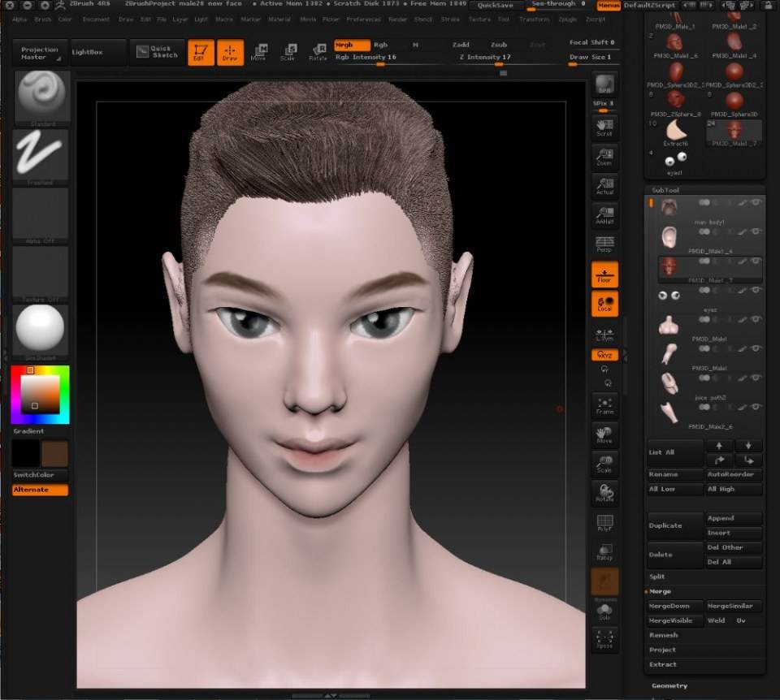Click Rename subtool button

tap(675, 474)
